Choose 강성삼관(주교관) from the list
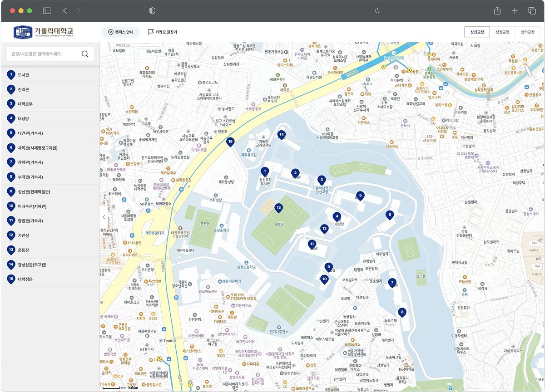545x392 pixels. point(50,264)
